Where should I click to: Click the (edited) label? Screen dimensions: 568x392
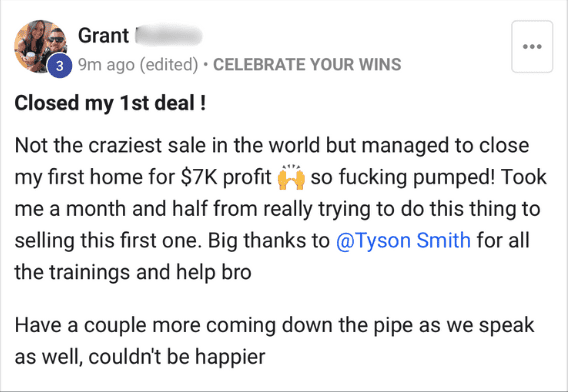point(169,65)
